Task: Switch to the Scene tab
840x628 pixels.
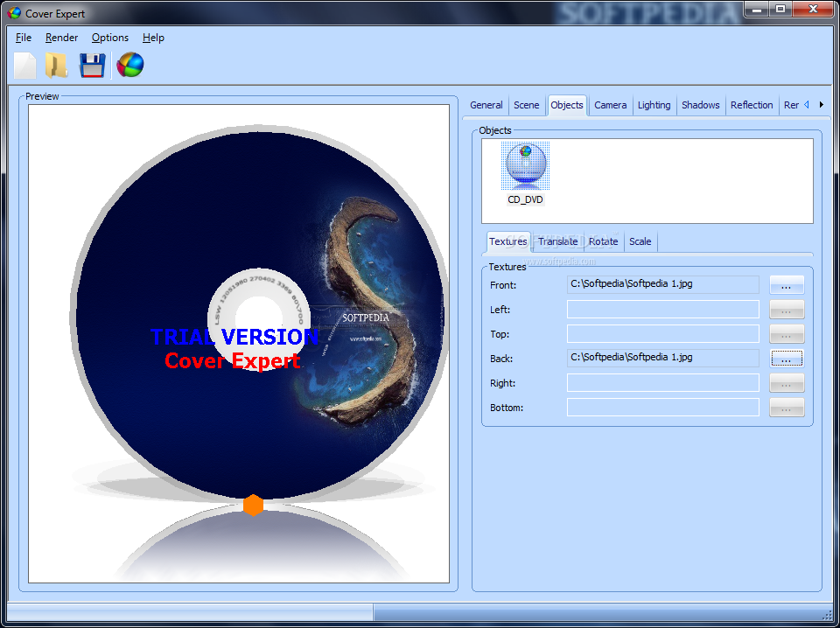Action: point(526,105)
